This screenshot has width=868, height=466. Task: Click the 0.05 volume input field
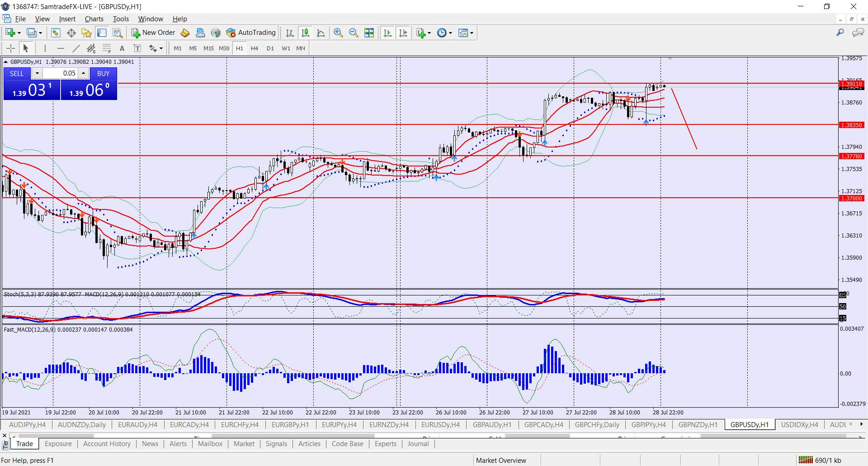click(61, 73)
